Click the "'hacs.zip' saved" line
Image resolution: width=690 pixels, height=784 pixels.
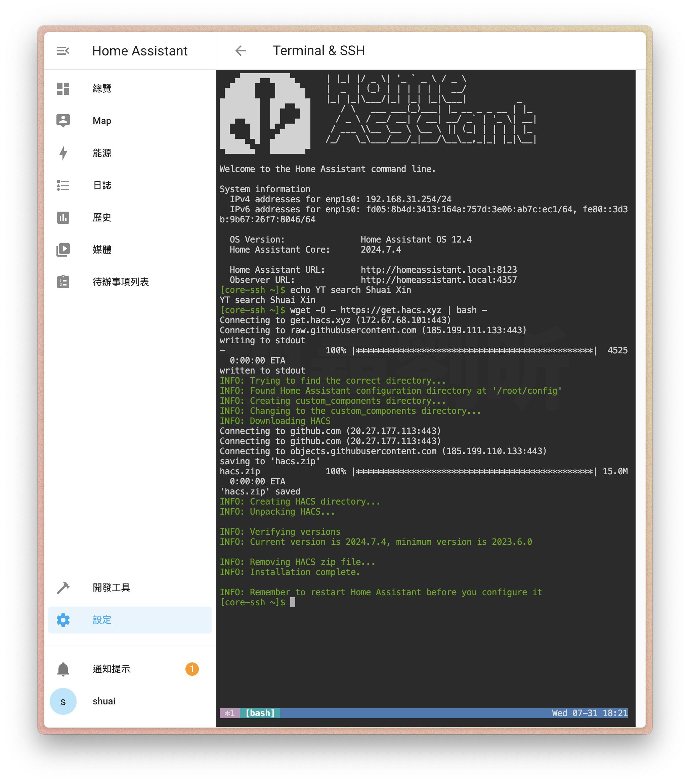260,491
